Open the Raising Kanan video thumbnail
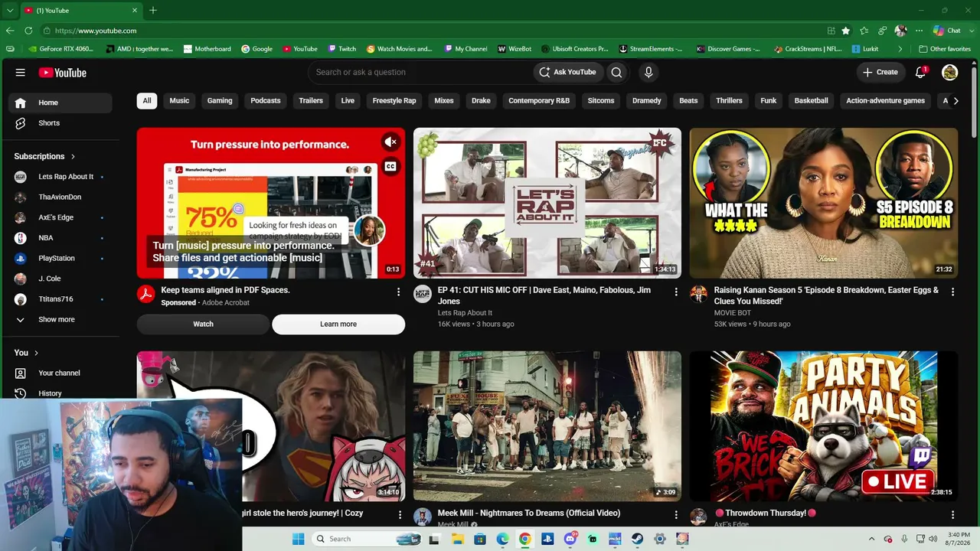The height and width of the screenshot is (551, 980). click(x=824, y=203)
